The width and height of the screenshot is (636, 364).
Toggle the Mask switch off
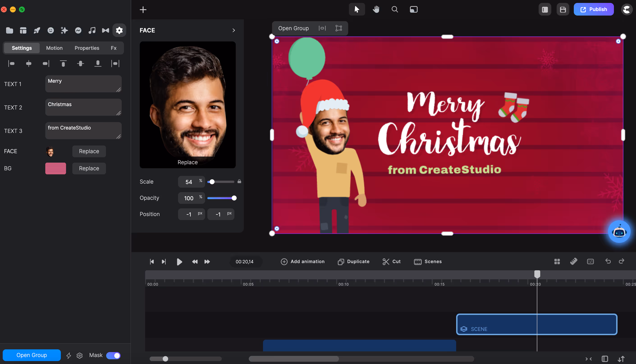tap(113, 355)
